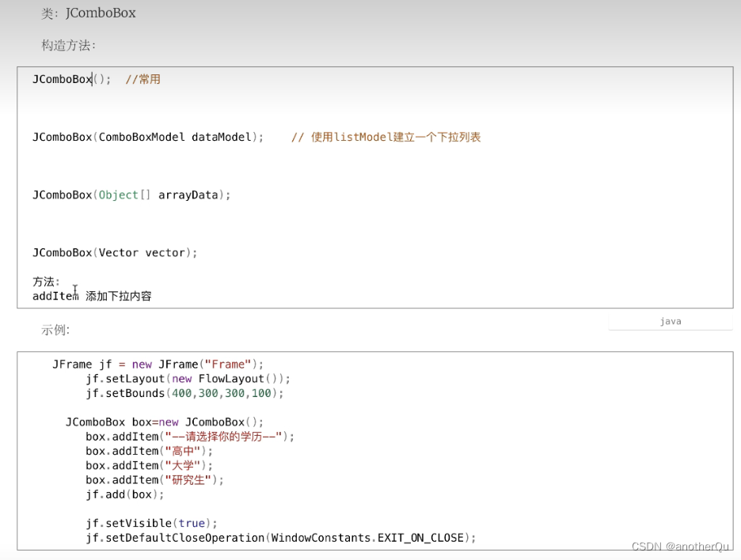Click the '//常用' comment
The image size is (741, 560).
coord(142,79)
